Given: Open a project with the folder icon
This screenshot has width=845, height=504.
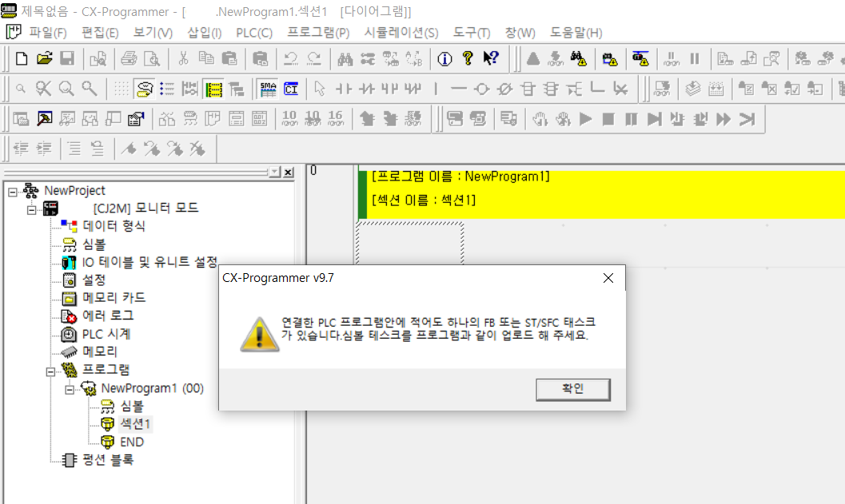Looking at the screenshot, I should 45,58.
